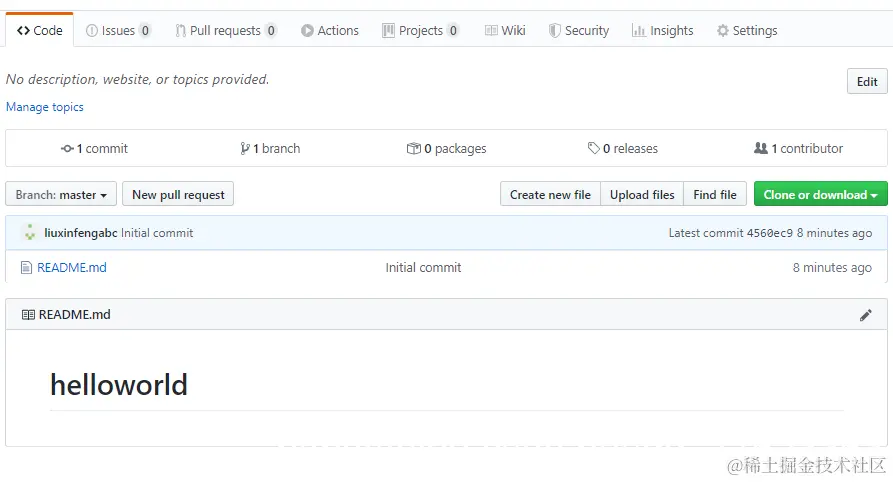Open latest commit hash 4560ec9
The height and width of the screenshot is (482, 893).
point(769,232)
